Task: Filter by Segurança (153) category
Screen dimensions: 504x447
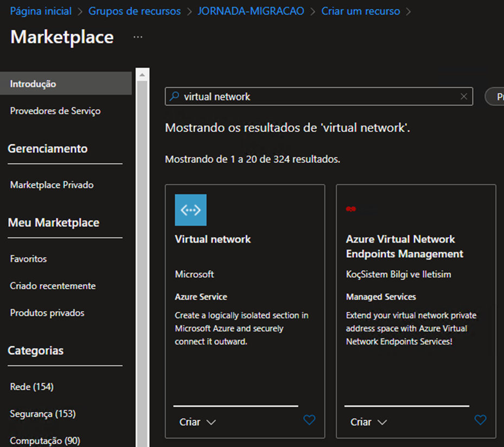Action: 43,413
